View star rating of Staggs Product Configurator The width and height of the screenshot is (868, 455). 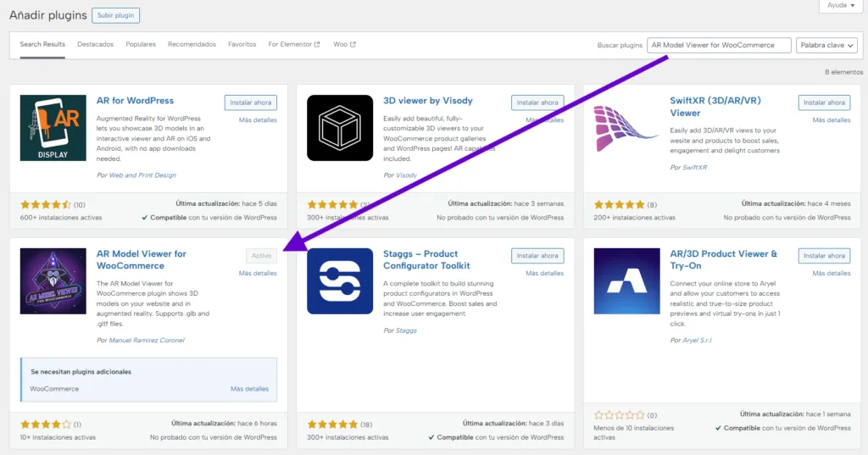[332, 424]
